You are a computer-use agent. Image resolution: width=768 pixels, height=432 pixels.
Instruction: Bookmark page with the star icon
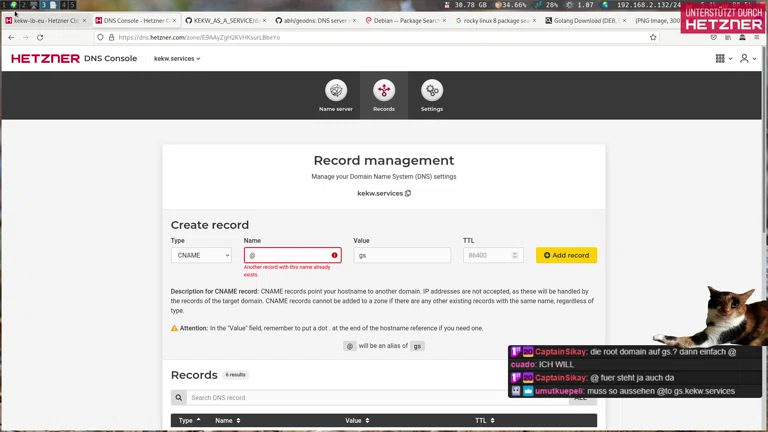pyautogui.click(x=653, y=37)
